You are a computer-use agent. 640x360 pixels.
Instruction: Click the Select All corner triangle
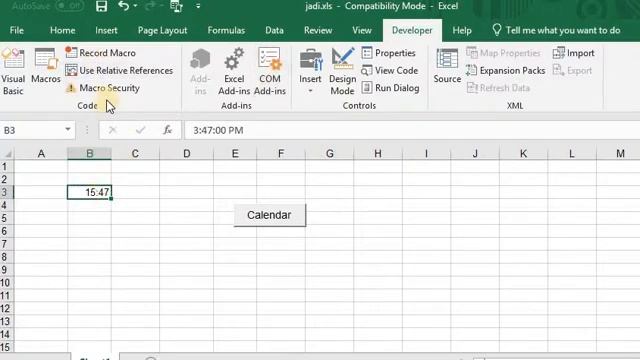(7, 153)
